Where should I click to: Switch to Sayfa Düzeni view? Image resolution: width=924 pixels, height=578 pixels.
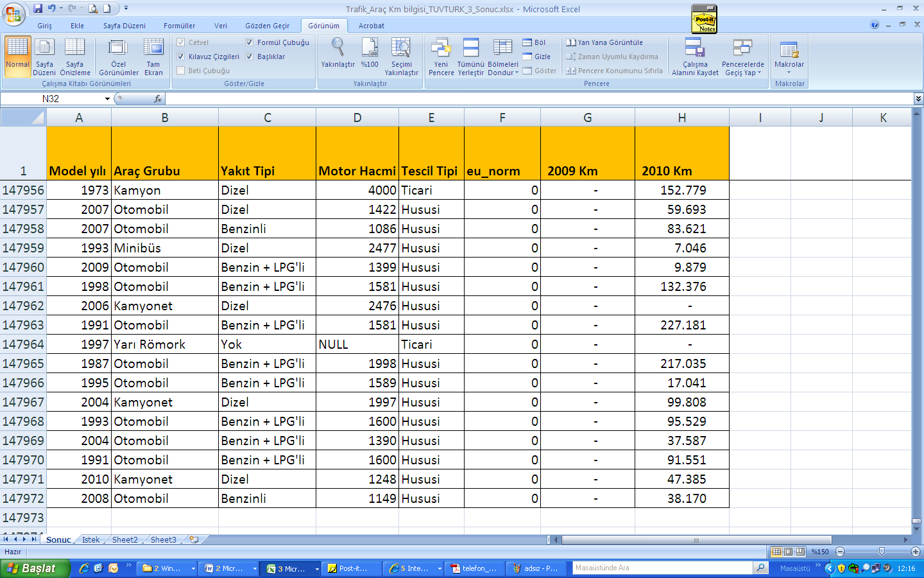(x=45, y=57)
